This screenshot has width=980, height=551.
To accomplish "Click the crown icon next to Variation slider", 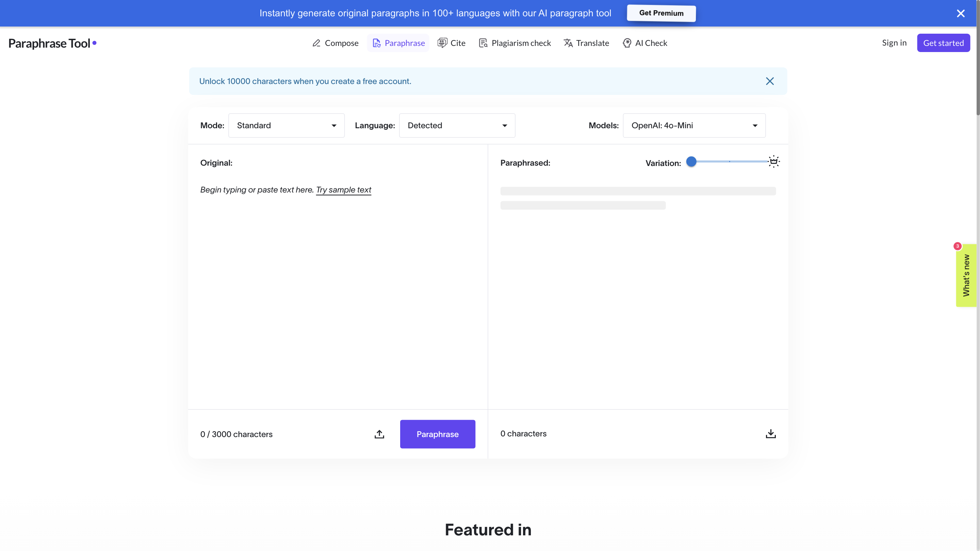I will (774, 162).
